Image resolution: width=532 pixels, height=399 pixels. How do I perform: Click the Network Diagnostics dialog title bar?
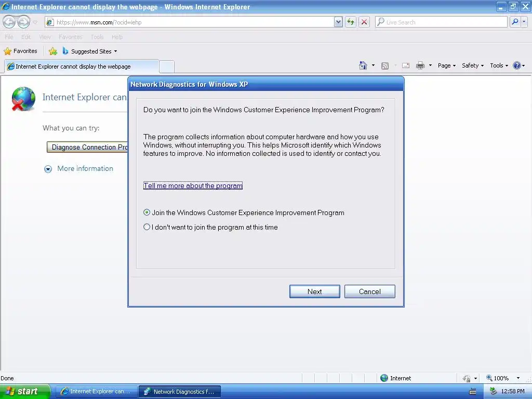pyautogui.click(x=266, y=84)
